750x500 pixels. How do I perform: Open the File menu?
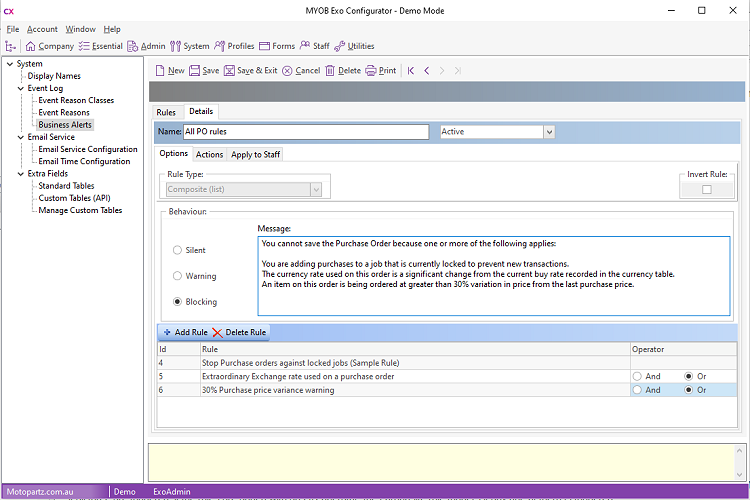click(12, 29)
